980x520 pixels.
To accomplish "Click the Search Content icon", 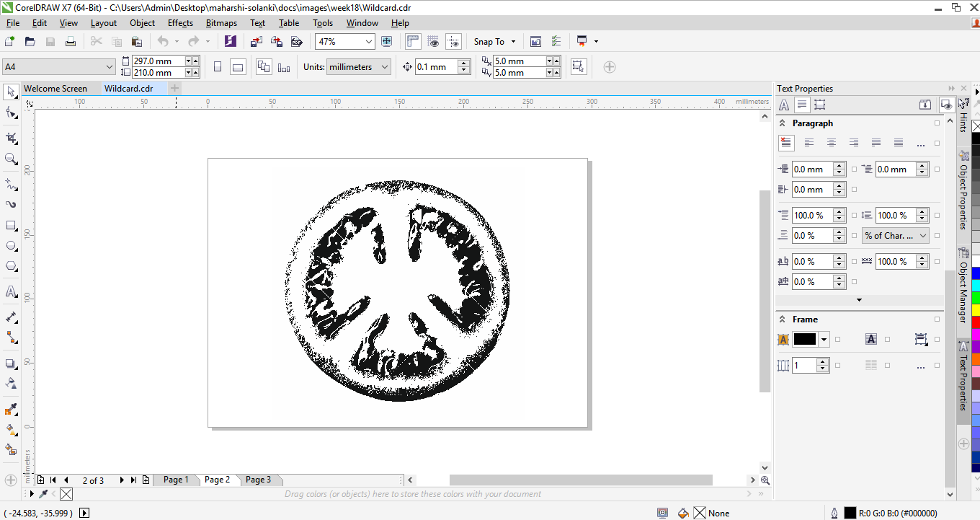I will click(230, 42).
